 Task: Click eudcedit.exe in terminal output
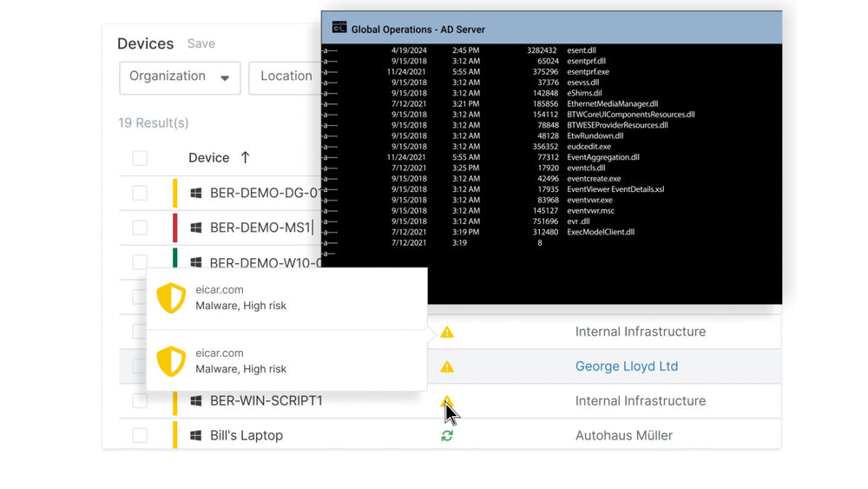click(589, 147)
